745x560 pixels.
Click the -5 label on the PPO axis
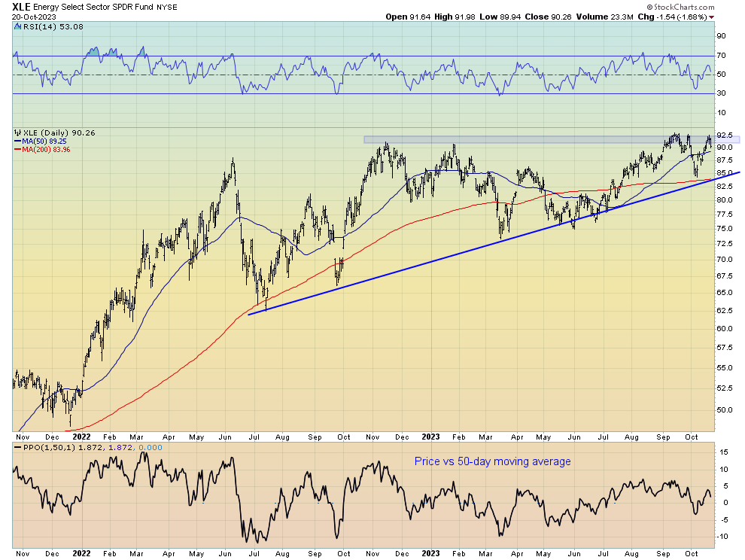(723, 520)
